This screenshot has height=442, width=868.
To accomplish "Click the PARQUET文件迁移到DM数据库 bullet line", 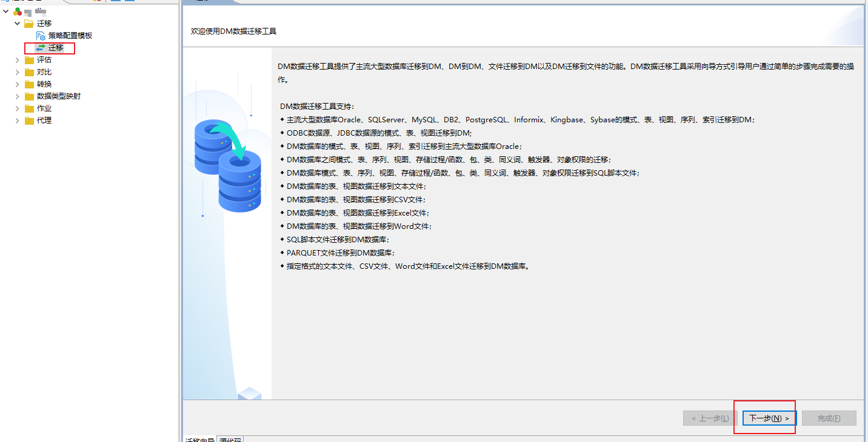I will pyautogui.click(x=338, y=252).
